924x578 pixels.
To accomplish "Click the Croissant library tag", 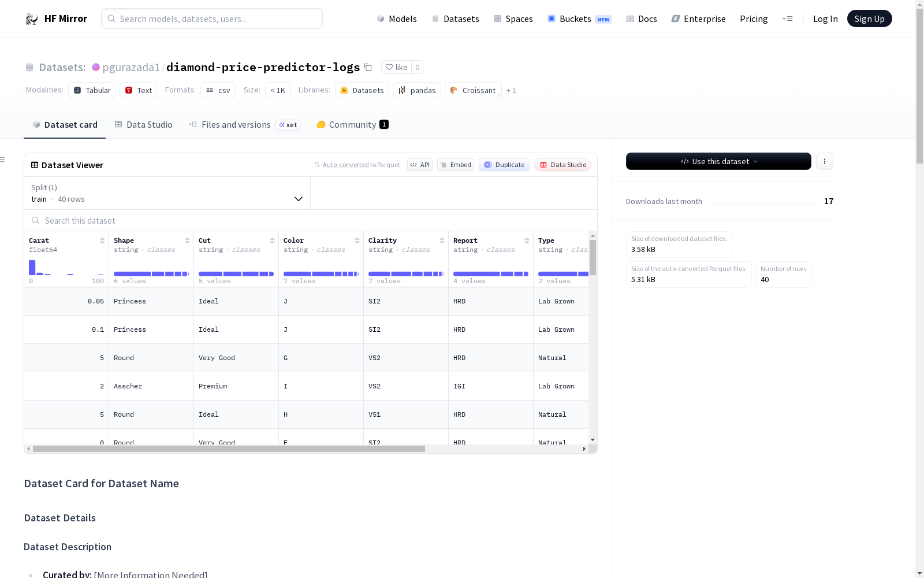I will (x=473, y=90).
